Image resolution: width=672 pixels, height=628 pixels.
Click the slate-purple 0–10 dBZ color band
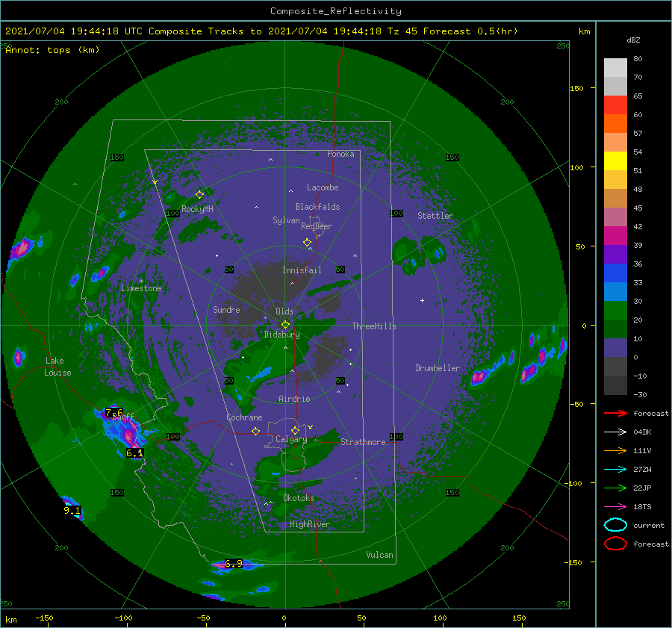(615, 348)
